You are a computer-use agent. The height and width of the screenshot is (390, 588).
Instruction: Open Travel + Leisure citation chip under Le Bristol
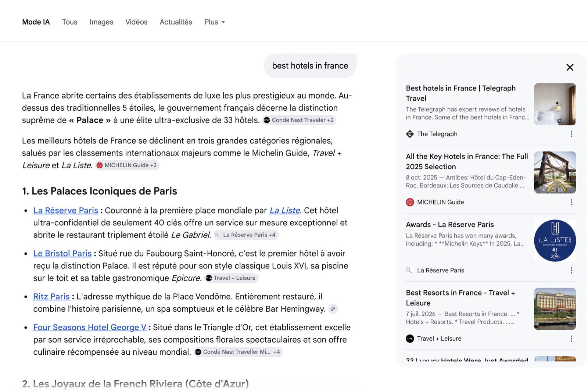231,278
